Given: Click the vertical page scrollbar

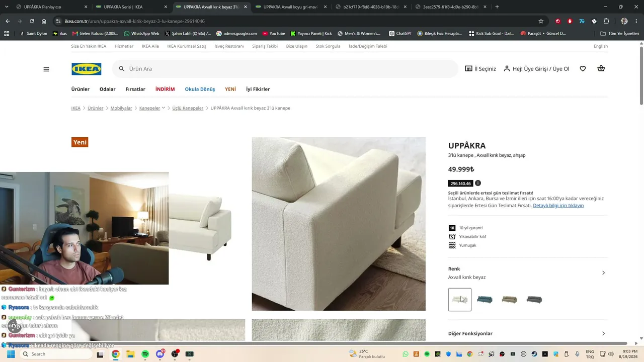Looking at the screenshot, I should point(641,75).
